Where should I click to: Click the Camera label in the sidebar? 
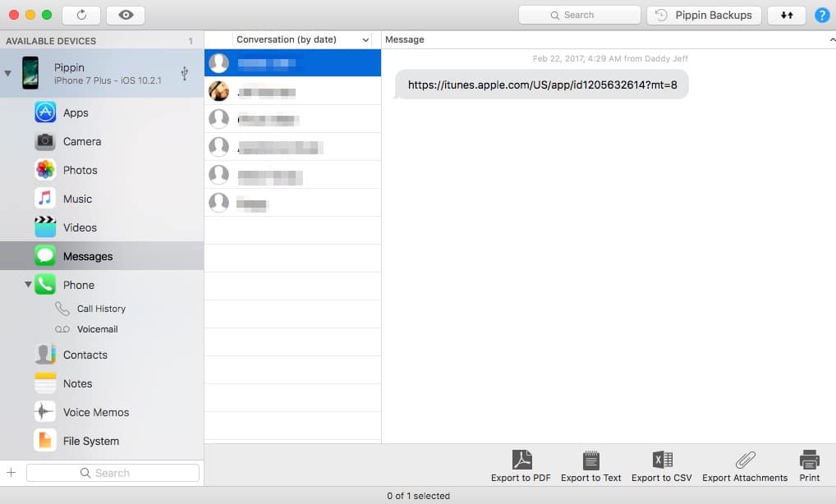[x=82, y=141]
